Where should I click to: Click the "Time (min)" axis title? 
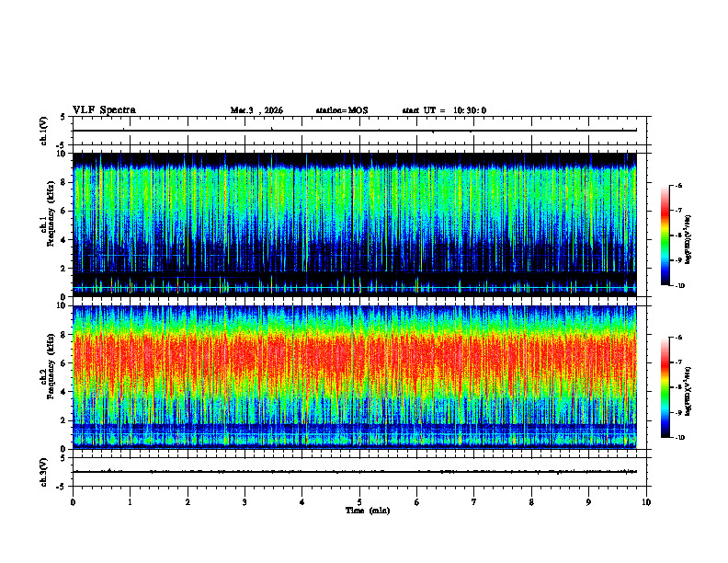click(368, 511)
